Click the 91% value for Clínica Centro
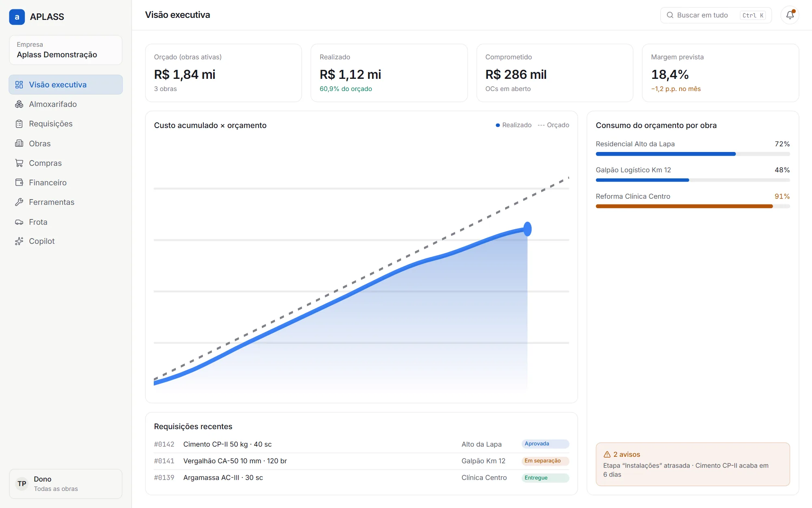The width and height of the screenshot is (812, 508). point(782,196)
